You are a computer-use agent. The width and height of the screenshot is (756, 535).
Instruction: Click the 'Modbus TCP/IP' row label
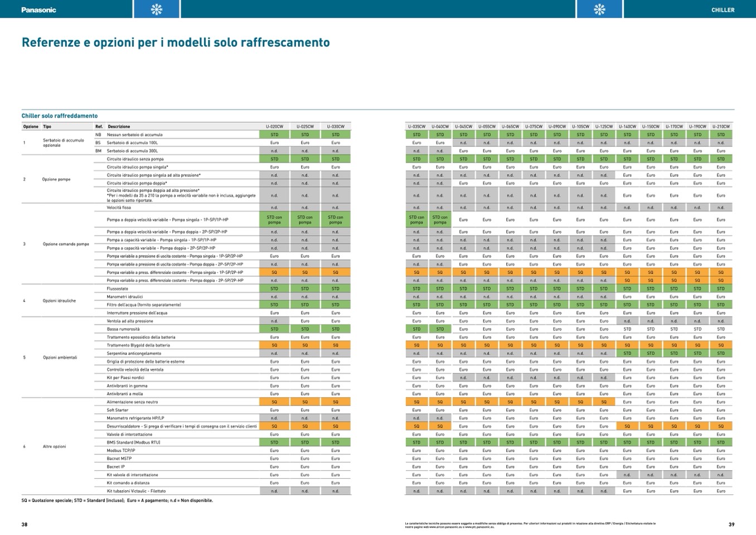coord(121,450)
